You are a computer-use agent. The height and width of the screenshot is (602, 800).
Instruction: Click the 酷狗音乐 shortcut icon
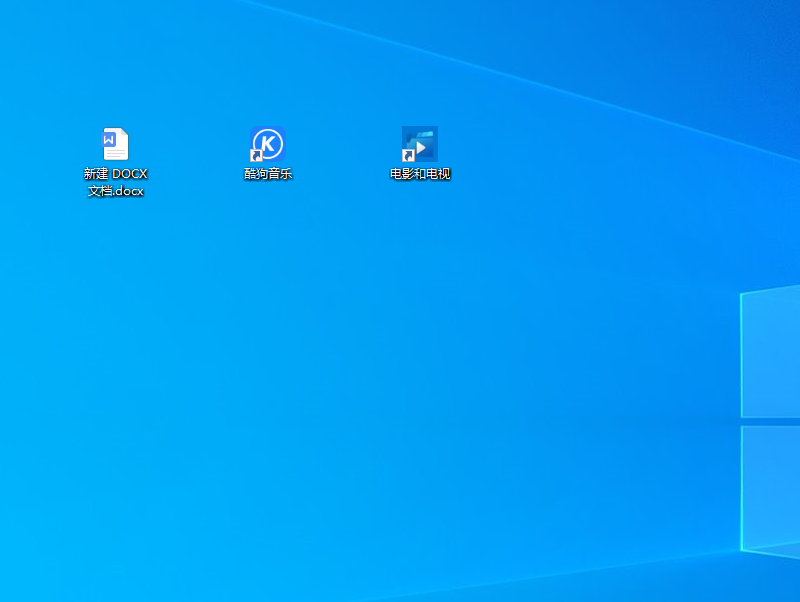click(268, 145)
